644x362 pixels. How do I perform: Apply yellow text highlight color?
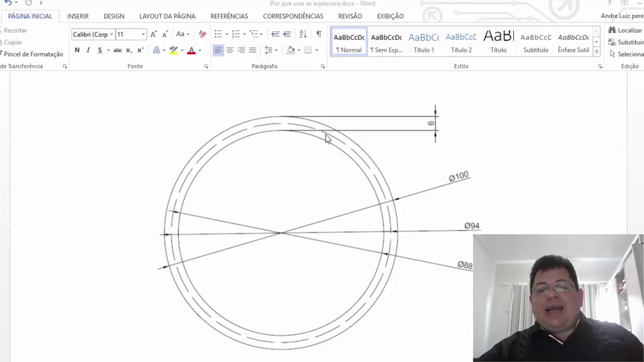(x=174, y=50)
